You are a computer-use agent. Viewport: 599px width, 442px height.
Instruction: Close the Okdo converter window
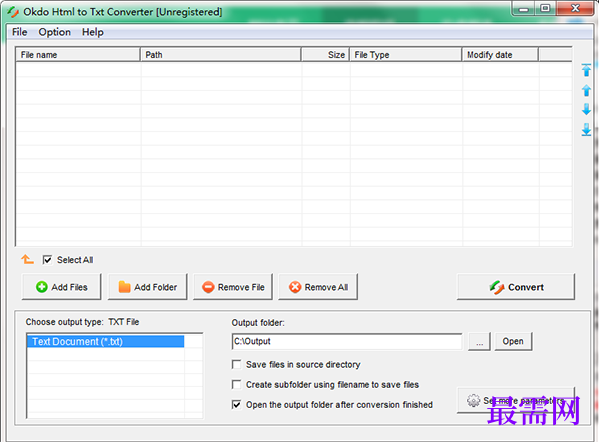[x=575, y=8]
